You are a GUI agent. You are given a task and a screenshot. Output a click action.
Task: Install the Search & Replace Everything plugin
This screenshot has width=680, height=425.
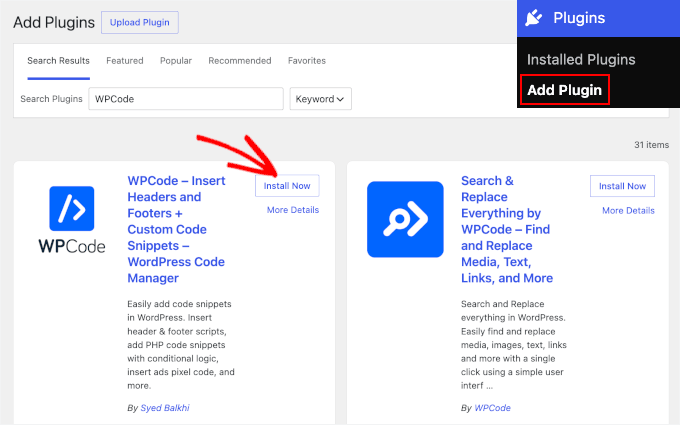pyautogui.click(x=622, y=186)
